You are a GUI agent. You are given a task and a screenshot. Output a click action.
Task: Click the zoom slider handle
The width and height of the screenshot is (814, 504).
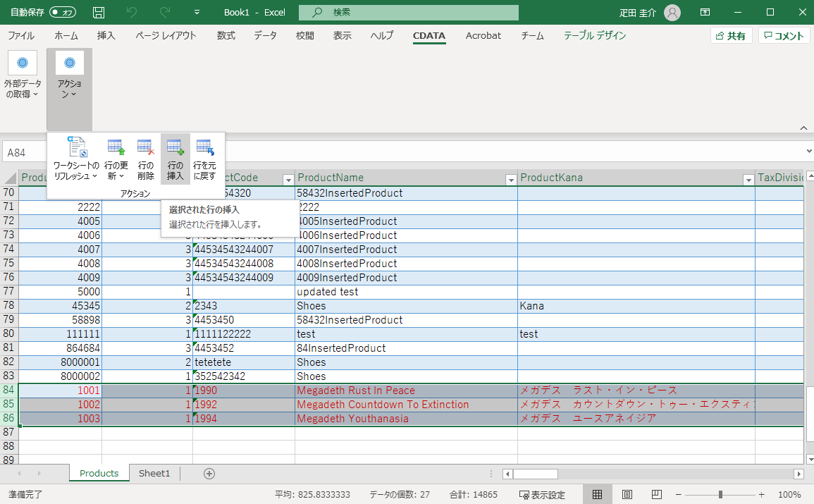pos(720,494)
